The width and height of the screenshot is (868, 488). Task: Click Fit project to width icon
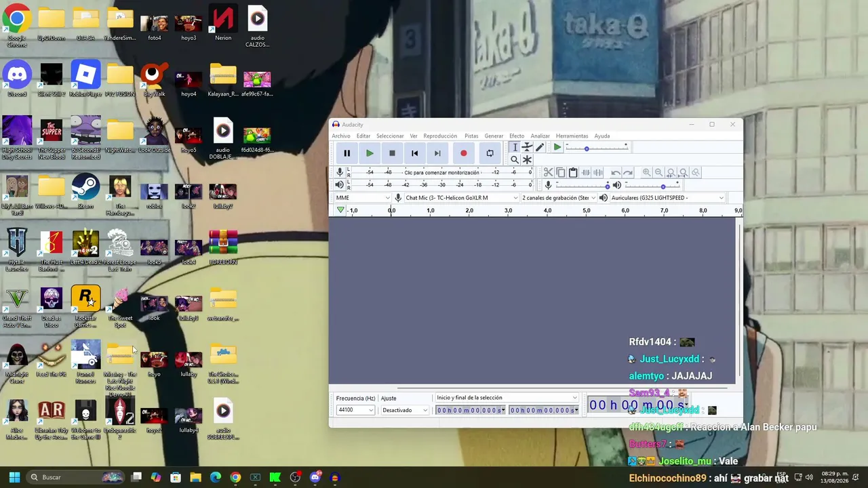(x=683, y=173)
